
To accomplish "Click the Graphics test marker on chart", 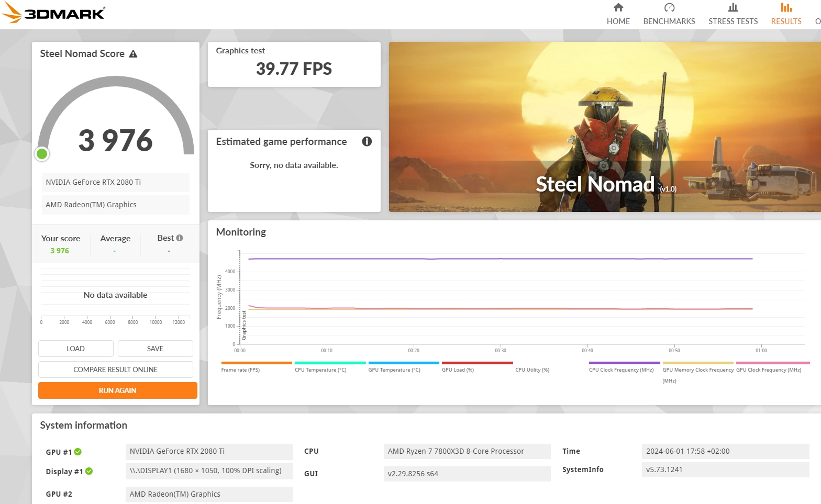I will tap(244, 325).
